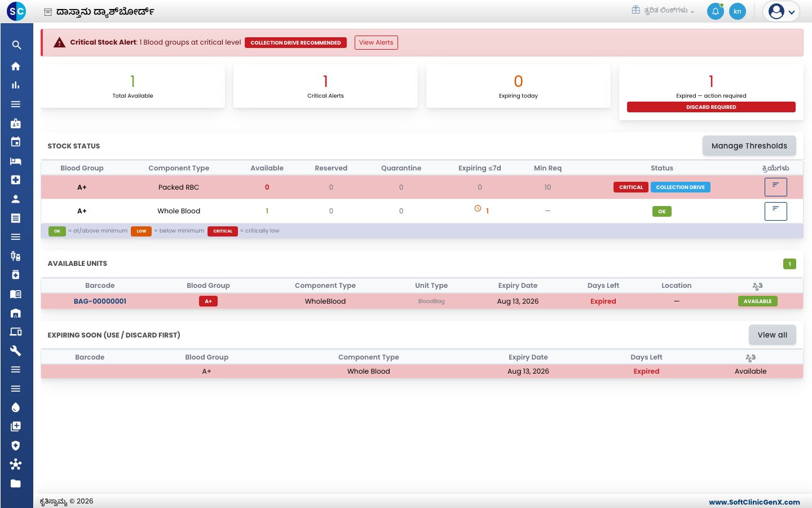Open the user profile dropdown menu
The image size is (812, 508).
[781, 11]
